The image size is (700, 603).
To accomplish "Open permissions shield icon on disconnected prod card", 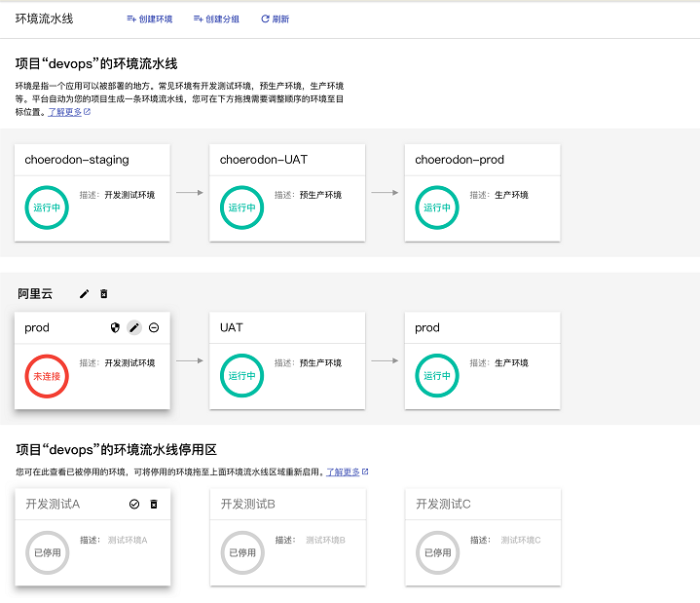I will coord(115,327).
